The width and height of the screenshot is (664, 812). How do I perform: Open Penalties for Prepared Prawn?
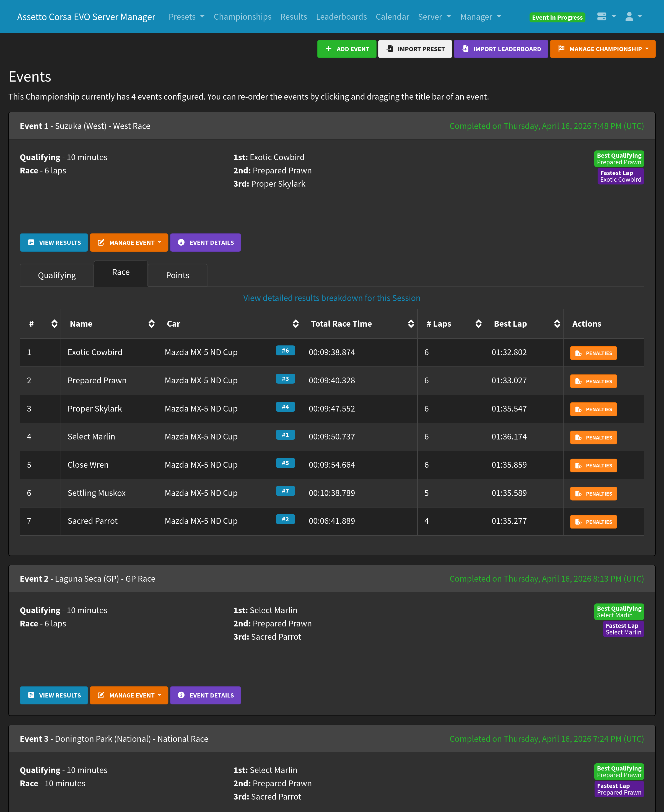click(593, 381)
